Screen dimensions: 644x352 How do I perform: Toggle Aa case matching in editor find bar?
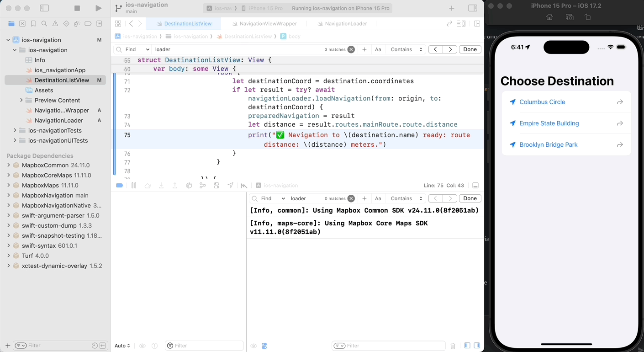(378, 49)
